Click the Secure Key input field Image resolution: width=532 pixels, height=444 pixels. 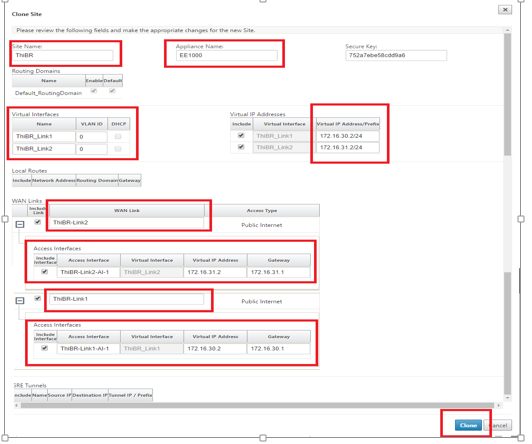(x=396, y=55)
